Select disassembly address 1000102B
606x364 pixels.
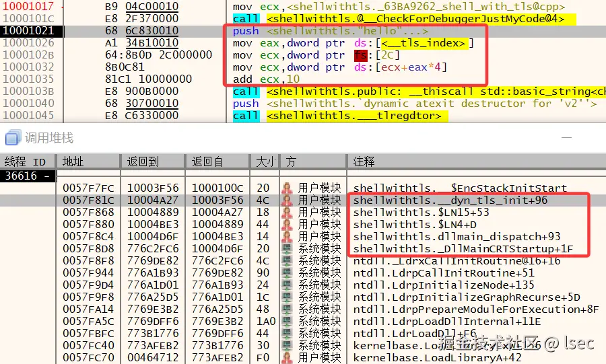[28, 54]
